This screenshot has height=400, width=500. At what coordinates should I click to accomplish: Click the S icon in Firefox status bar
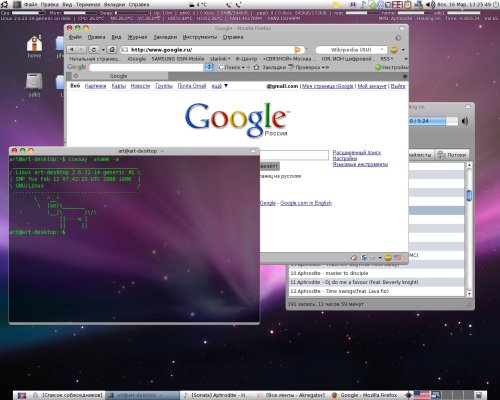click(x=364, y=257)
